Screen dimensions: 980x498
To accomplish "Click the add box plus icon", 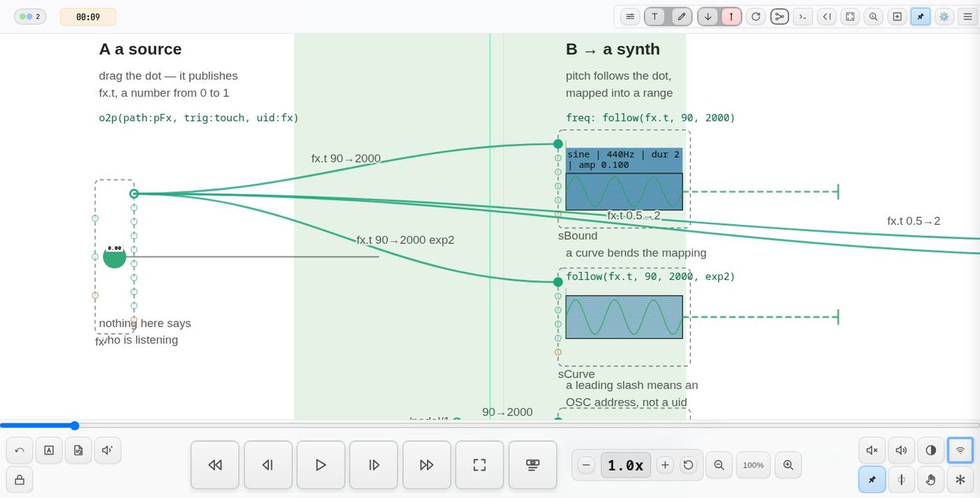I will [x=897, y=17].
